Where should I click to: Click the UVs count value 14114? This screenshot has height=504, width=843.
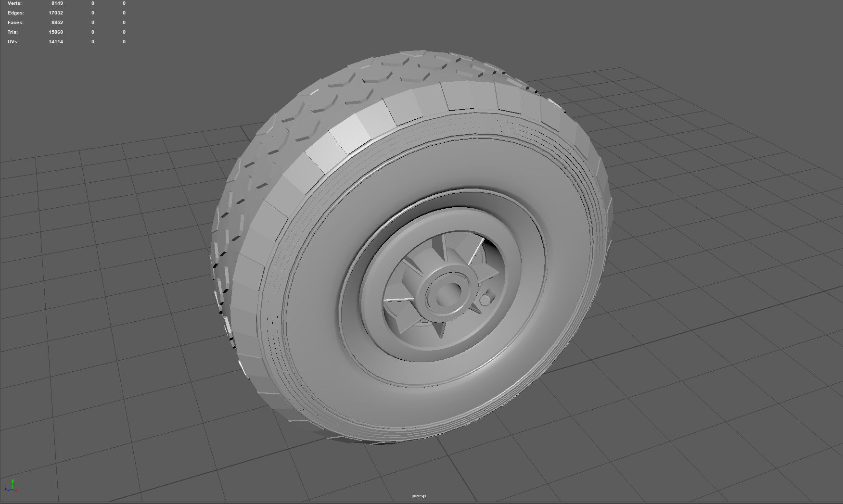[56, 42]
